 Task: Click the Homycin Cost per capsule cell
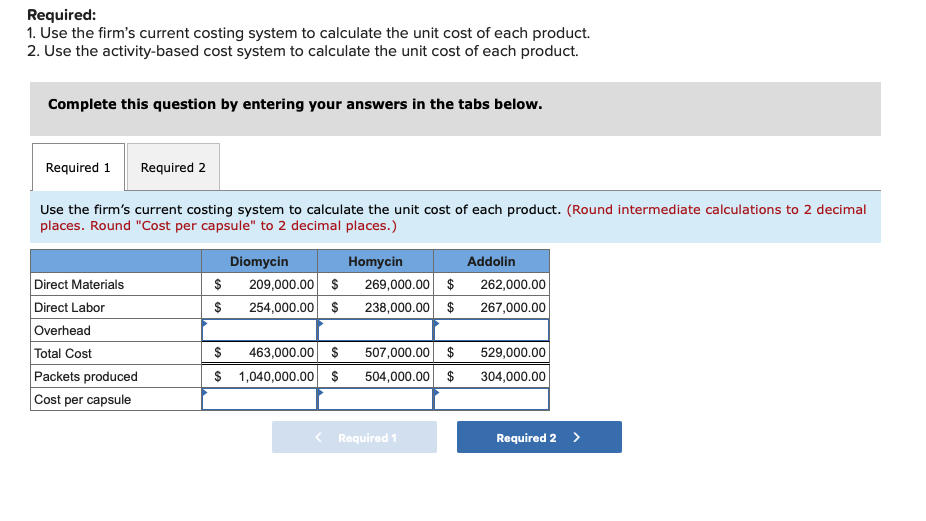(375, 399)
